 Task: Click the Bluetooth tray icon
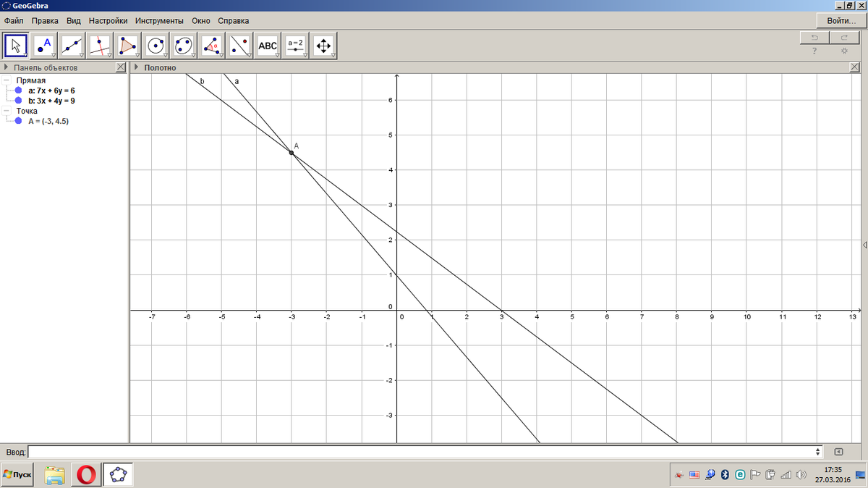tap(725, 475)
